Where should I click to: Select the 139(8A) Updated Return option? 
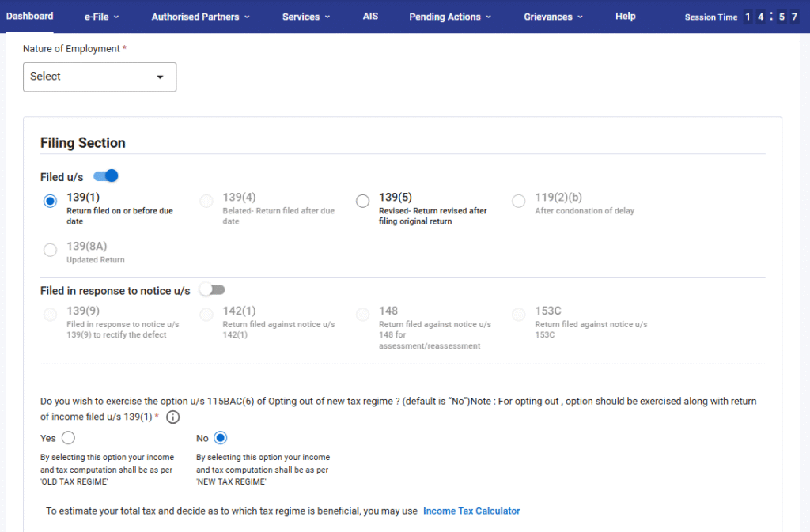tap(51, 251)
